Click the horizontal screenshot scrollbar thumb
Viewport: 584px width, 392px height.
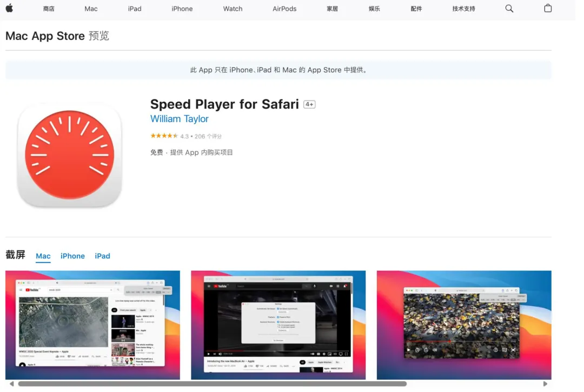[x=213, y=384]
